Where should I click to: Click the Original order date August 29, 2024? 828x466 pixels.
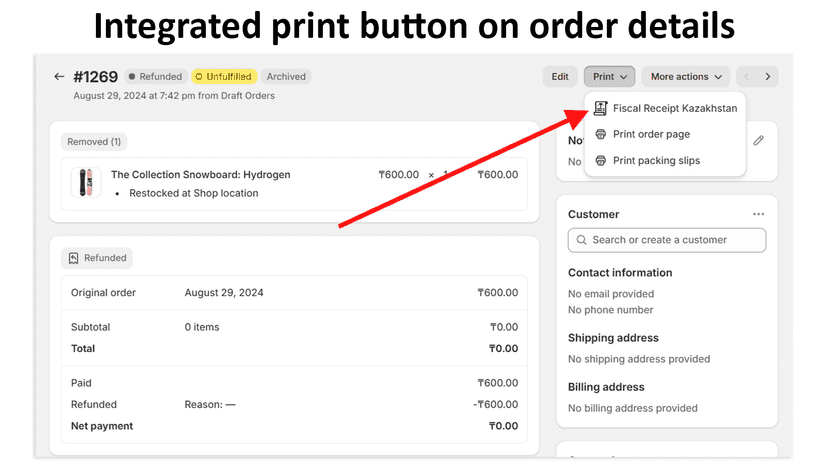tap(224, 293)
